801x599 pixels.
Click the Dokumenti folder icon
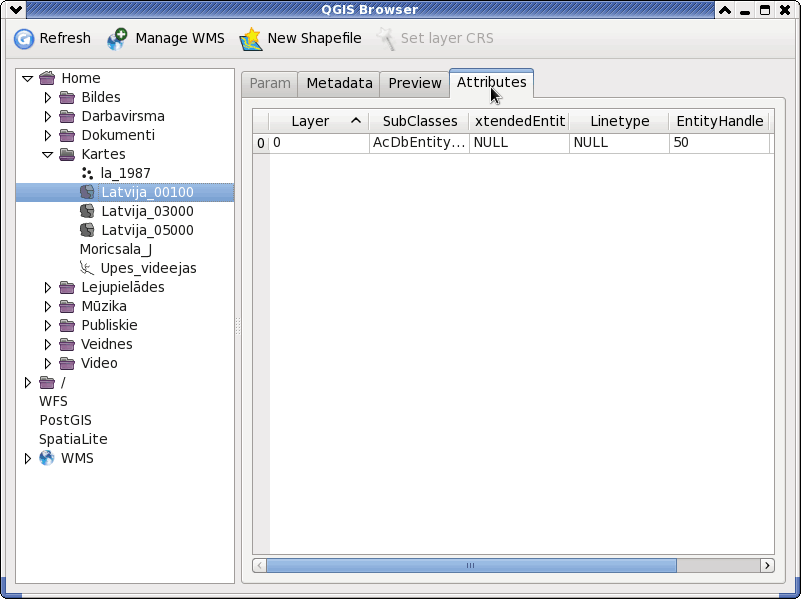tap(67, 135)
